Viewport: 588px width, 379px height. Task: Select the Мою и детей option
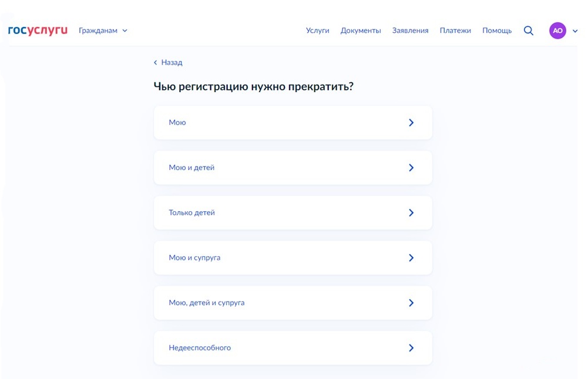(293, 167)
